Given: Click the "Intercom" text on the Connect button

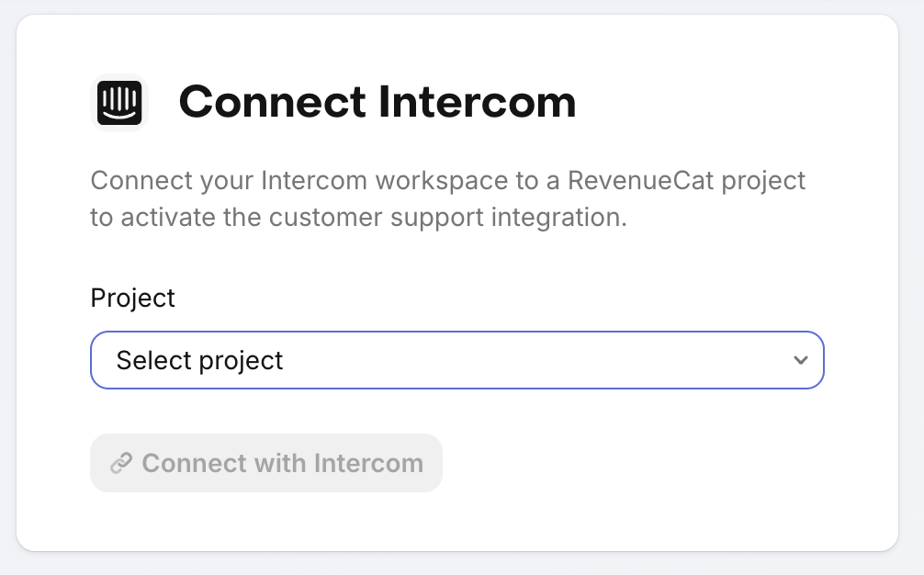Looking at the screenshot, I should (x=368, y=463).
